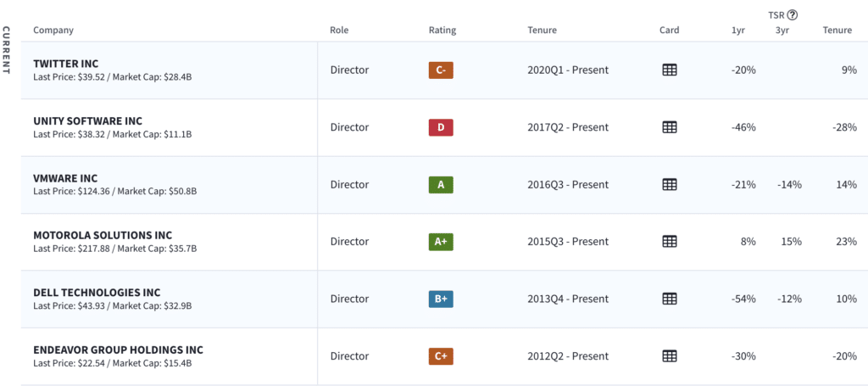868x386 pixels.
Task: Click Endeavor's 1yr TSR value -30%
Action: pyautogui.click(x=743, y=356)
